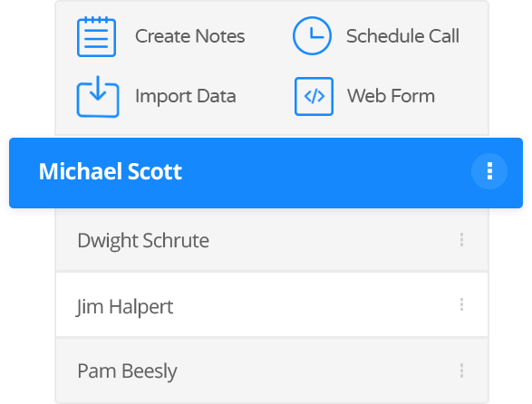532x404 pixels.
Task: Click the Create Notes label
Action: (190, 36)
